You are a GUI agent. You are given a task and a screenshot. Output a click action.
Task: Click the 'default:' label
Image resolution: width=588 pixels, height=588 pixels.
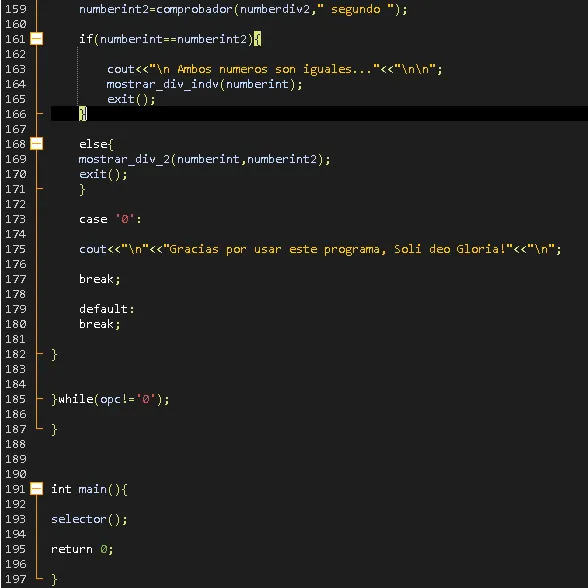pyautogui.click(x=106, y=309)
